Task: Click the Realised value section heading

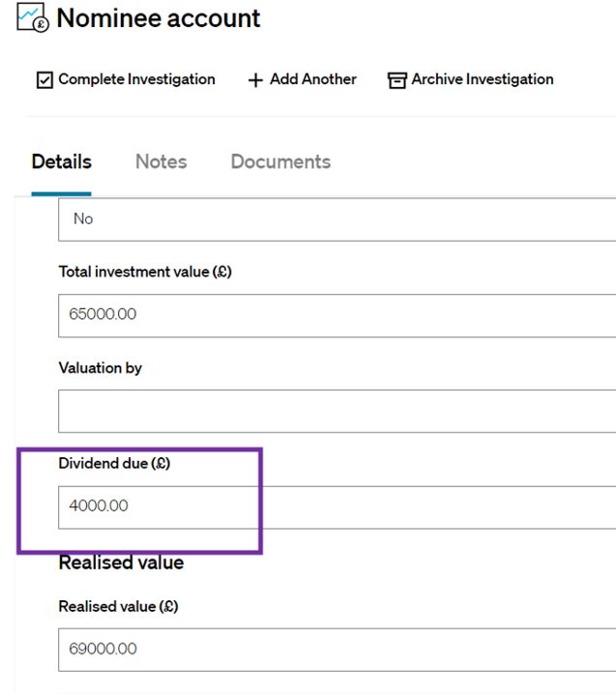Action: (x=121, y=563)
